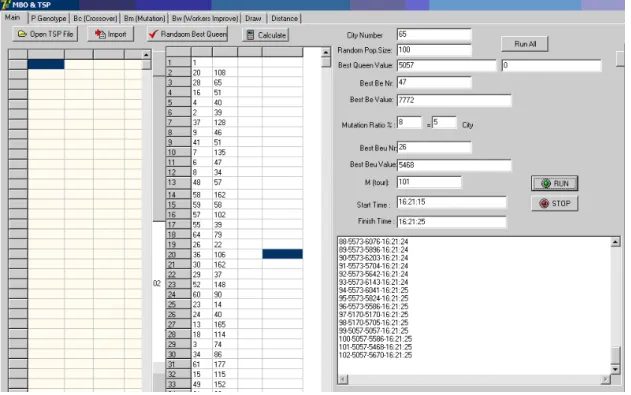
Task: Click the mutation City count field showing 5
Action: click(x=444, y=122)
